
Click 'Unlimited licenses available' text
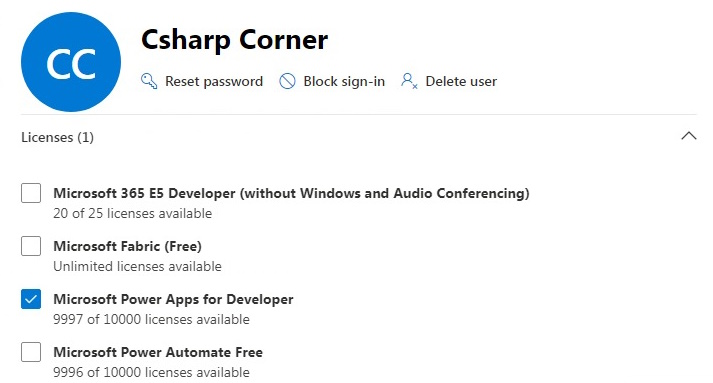tap(137, 266)
